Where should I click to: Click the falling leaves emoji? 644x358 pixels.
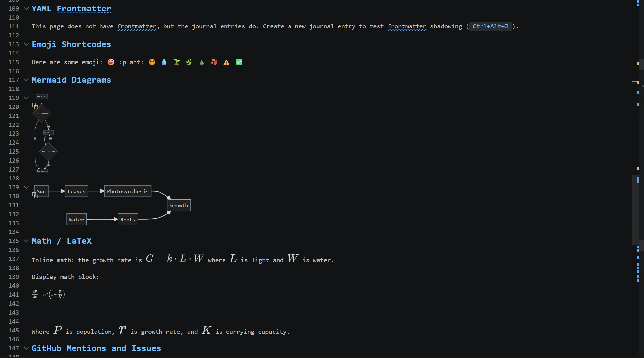(214, 62)
